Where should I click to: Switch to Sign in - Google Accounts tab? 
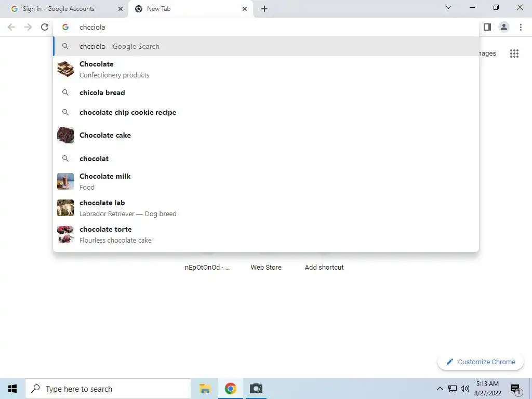point(64,9)
